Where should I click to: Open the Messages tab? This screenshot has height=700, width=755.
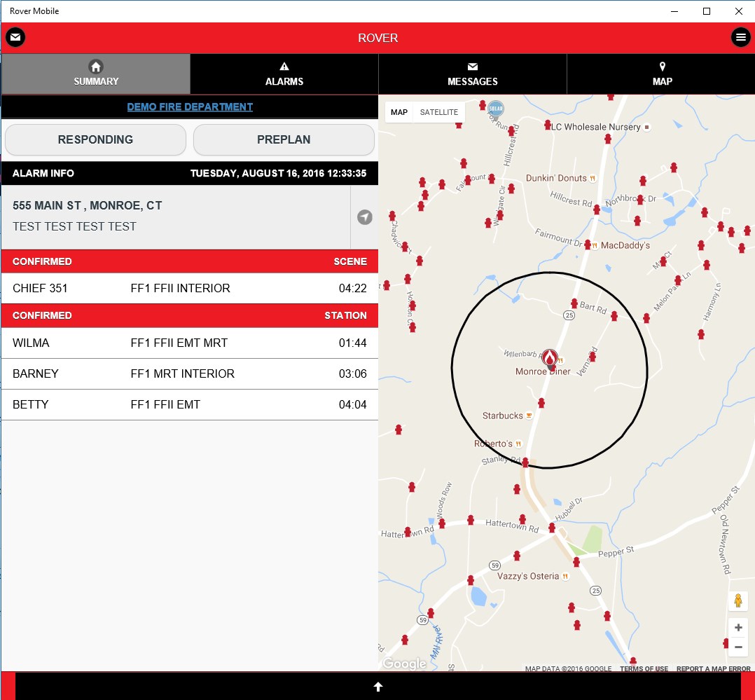click(x=472, y=74)
